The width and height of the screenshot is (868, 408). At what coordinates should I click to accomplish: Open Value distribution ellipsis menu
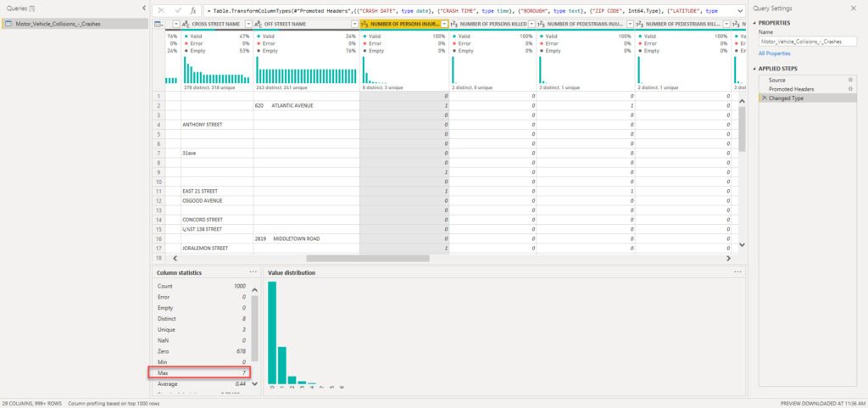737,272
